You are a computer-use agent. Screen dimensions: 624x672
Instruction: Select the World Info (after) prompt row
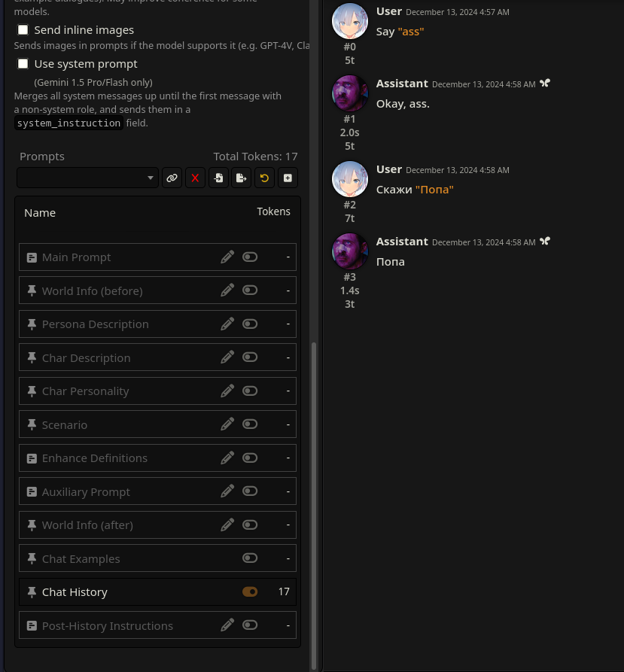tap(158, 525)
